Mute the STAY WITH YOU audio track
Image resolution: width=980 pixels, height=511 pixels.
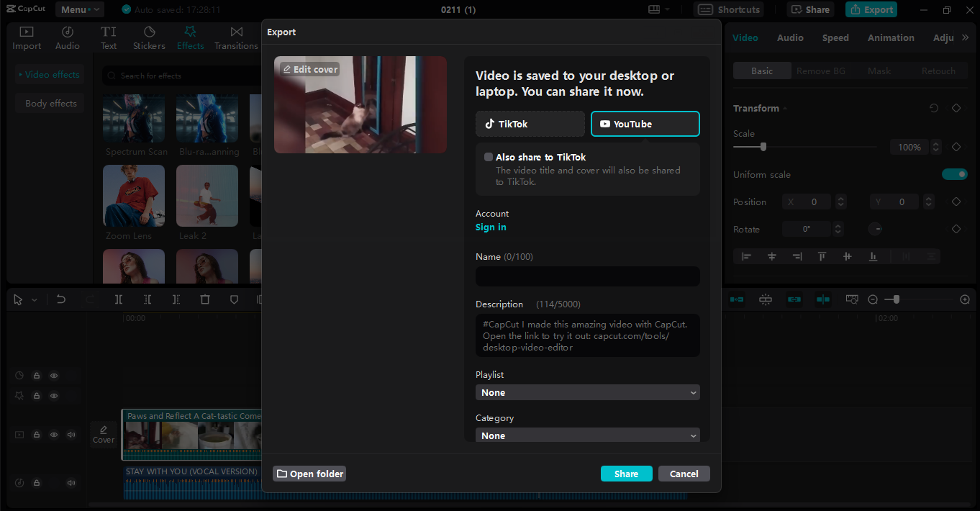pos(71,483)
